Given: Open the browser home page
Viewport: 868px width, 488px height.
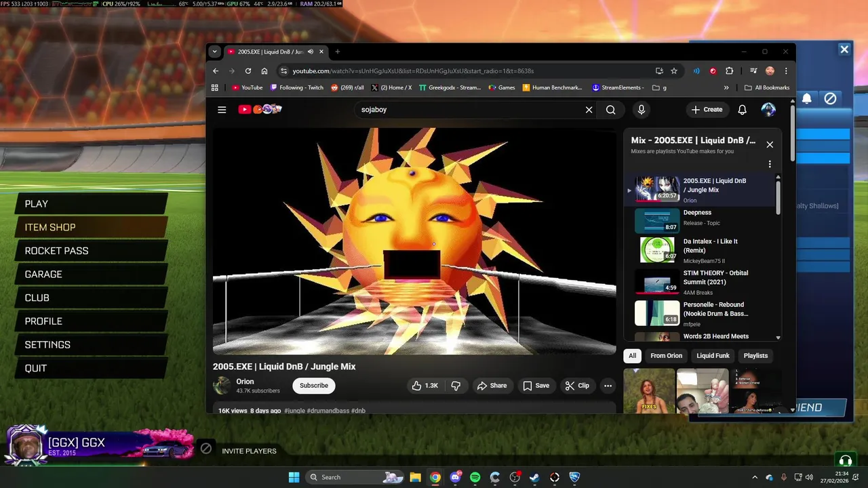Looking at the screenshot, I should (x=264, y=70).
